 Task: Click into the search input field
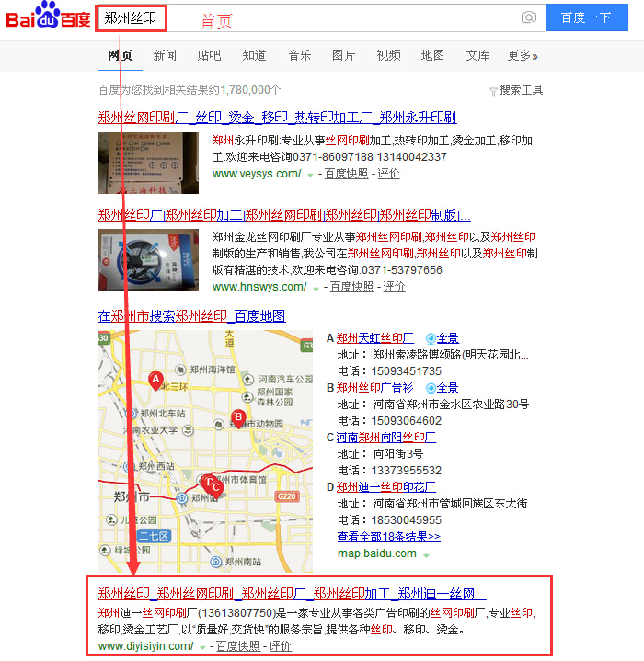tap(320, 17)
